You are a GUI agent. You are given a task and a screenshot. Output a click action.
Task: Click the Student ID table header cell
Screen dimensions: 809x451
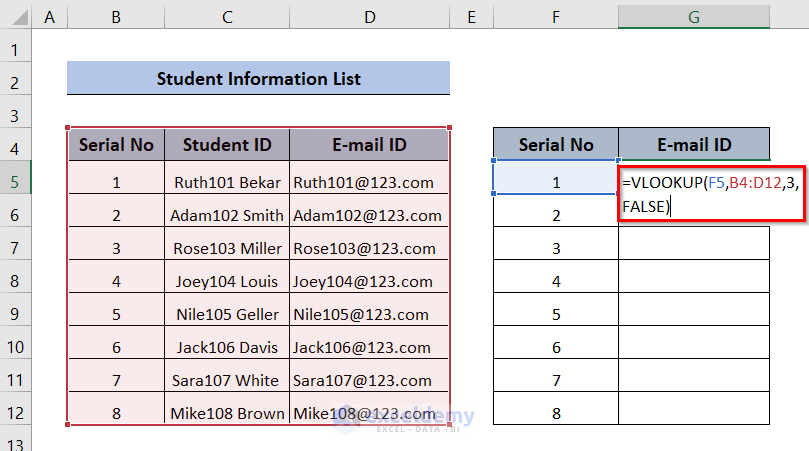click(x=227, y=145)
